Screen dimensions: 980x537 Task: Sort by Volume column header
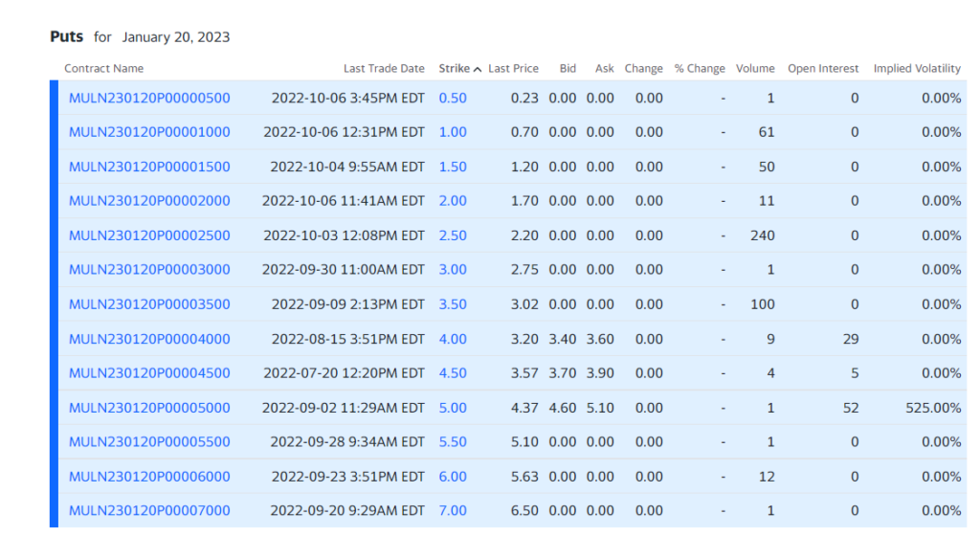[755, 69]
